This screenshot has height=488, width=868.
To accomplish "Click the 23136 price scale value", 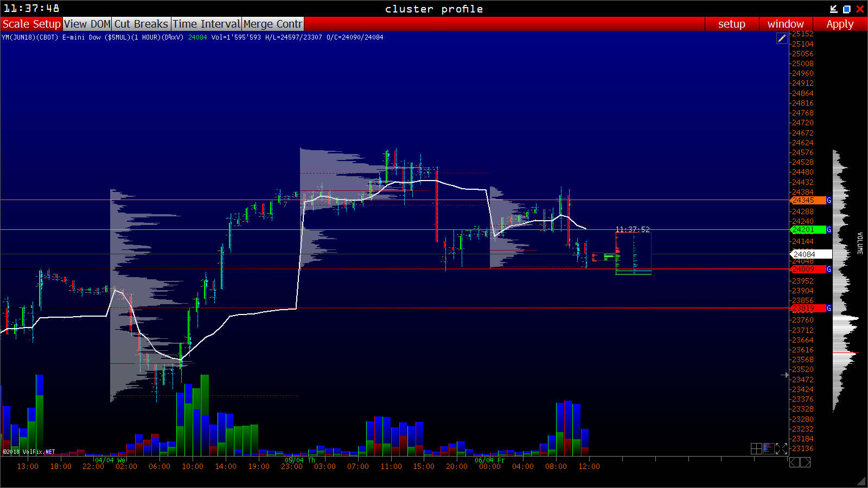I will click(803, 448).
